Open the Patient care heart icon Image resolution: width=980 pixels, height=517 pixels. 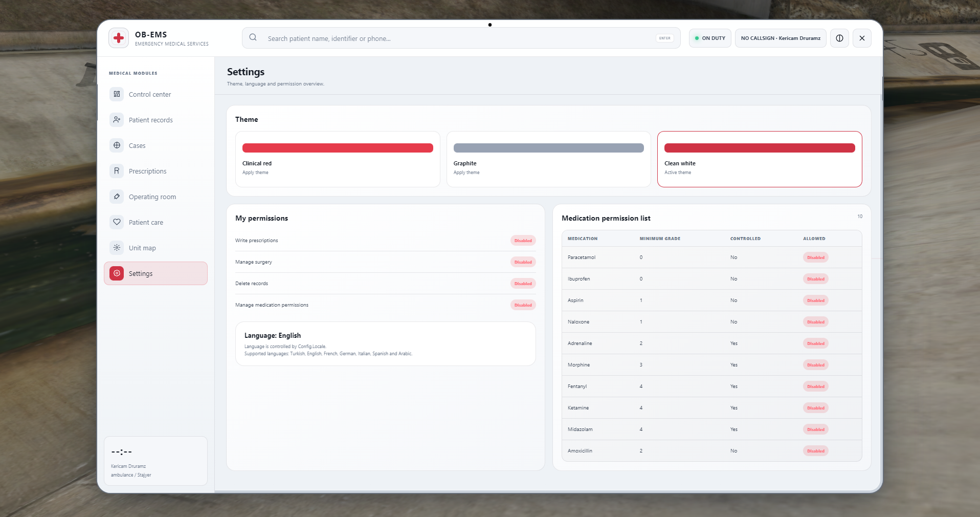pos(117,222)
